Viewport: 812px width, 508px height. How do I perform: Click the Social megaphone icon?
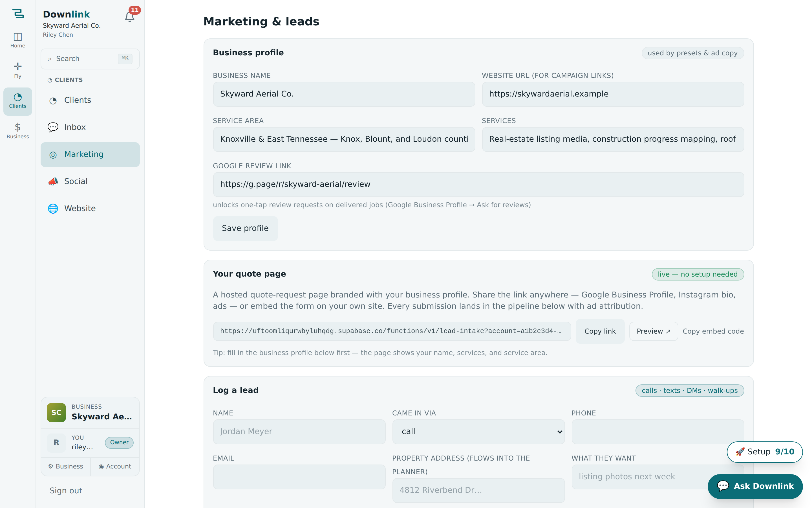53,181
